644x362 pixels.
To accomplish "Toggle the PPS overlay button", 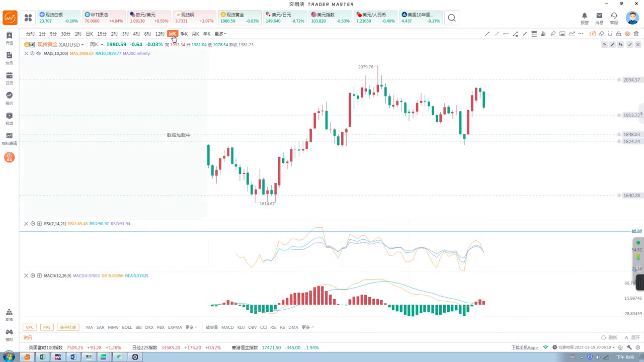I will [47, 327].
